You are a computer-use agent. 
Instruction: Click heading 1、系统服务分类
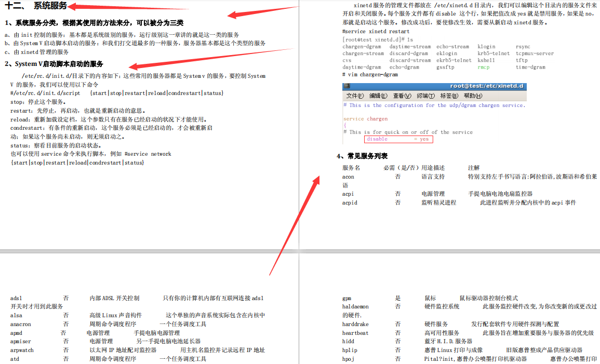pos(94,23)
